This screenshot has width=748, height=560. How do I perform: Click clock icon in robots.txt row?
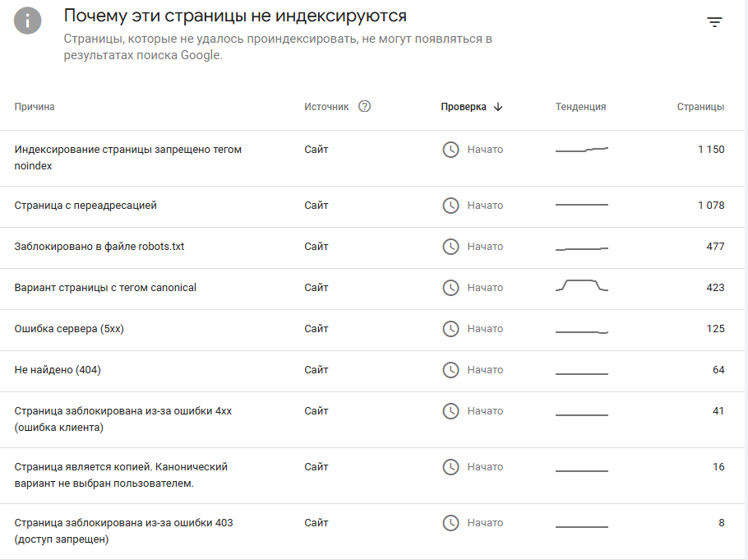[x=450, y=247]
